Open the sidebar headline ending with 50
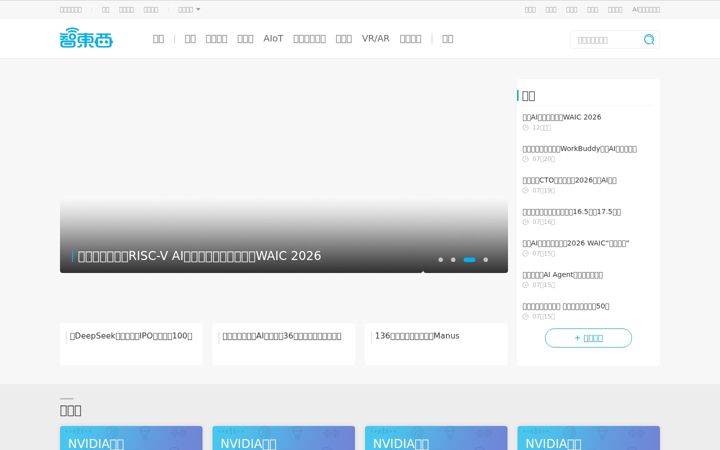This screenshot has height=450, width=720. click(x=566, y=306)
